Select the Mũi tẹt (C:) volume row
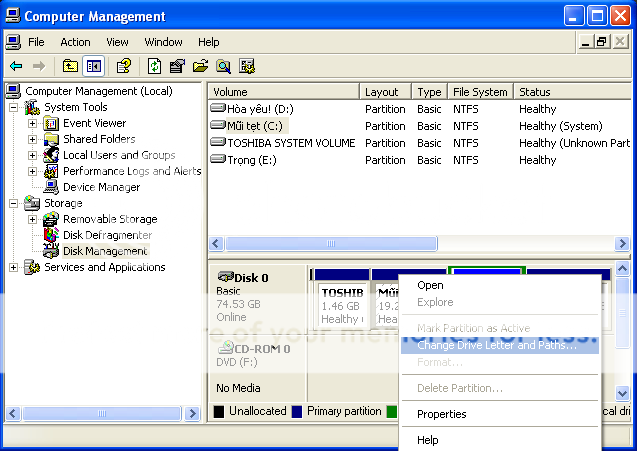This screenshot has width=637, height=451. coord(420,126)
